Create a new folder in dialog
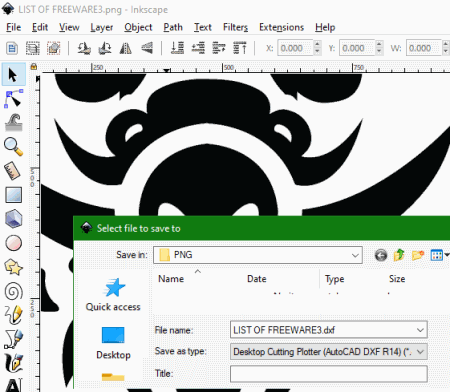 tap(418, 255)
